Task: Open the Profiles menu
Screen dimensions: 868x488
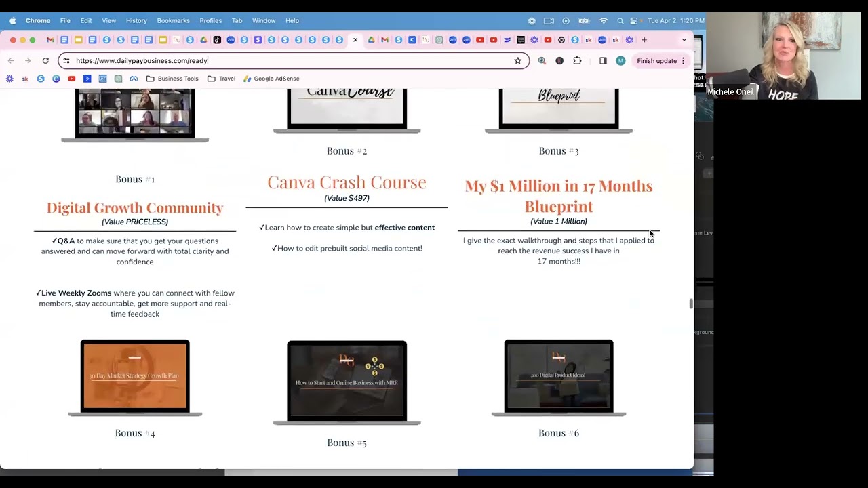Action: click(x=211, y=20)
